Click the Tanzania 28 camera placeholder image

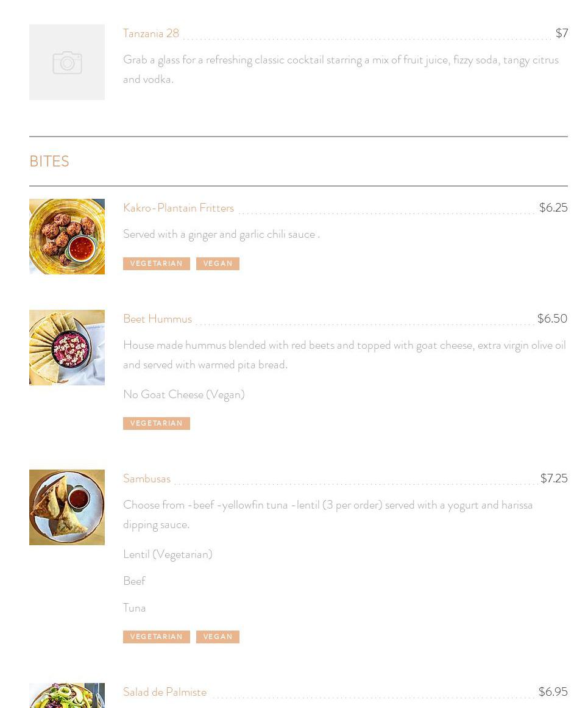pyautogui.click(x=67, y=62)
